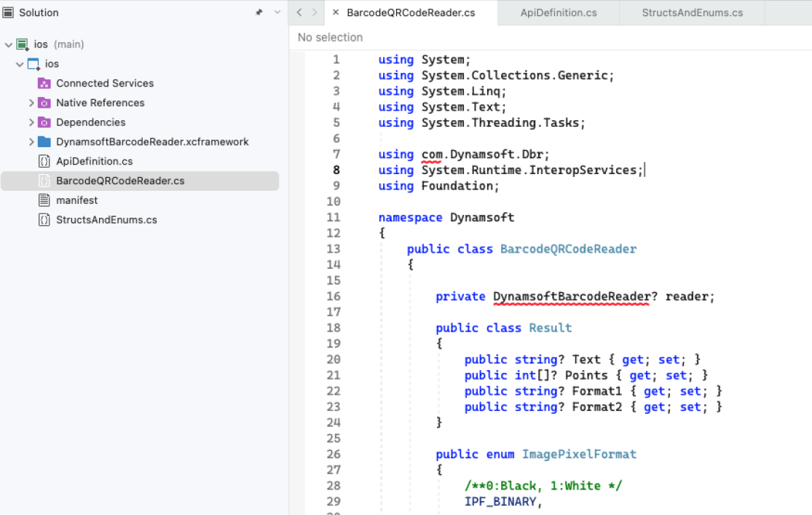The width and height of the screenshot is (812, 515).
Task: Click the Solution panel icon
Action: pyautogui.click(x=9, y=12)
